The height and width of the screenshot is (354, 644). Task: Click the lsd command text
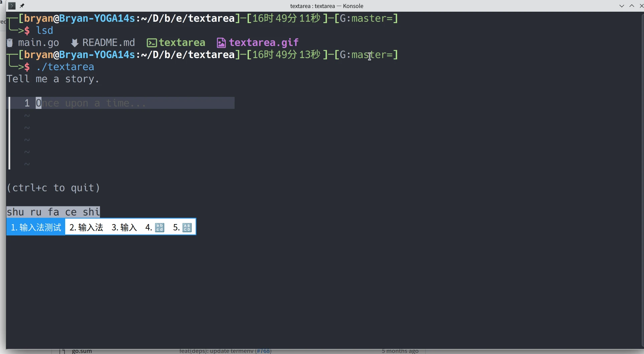pos(44,30)
